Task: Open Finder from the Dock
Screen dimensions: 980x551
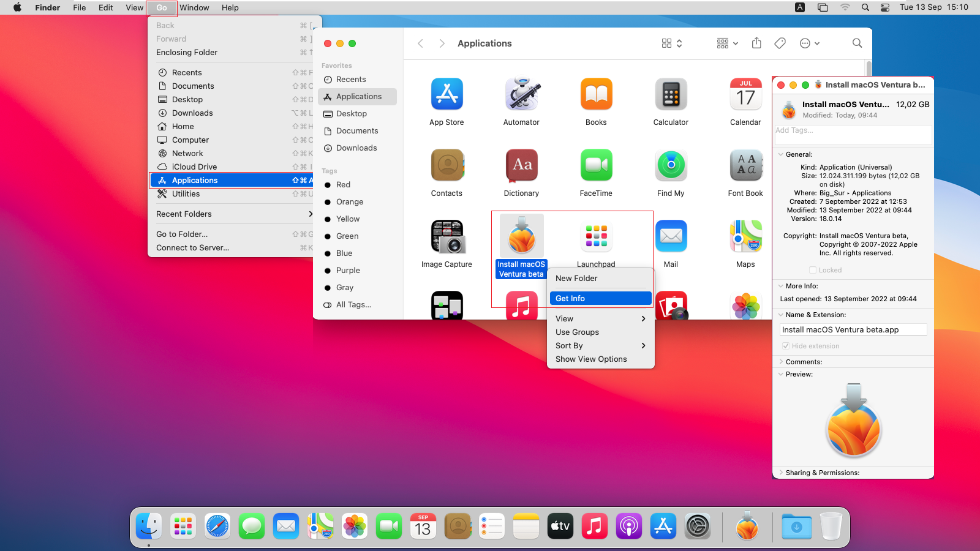Action: pyautogui.click(x=149, y=526)
